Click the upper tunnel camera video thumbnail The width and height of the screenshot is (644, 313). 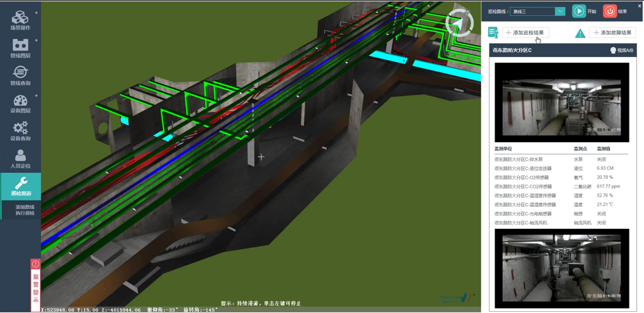[x=562, y=101]
